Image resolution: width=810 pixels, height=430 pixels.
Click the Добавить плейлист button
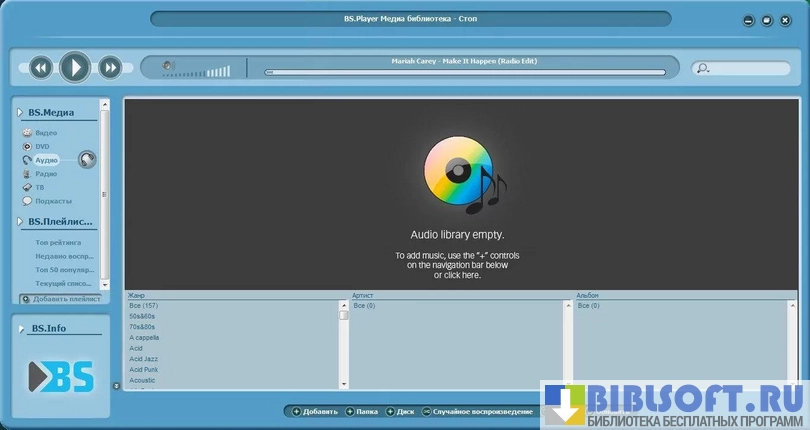pyautogui.click(x=60, y=299)
